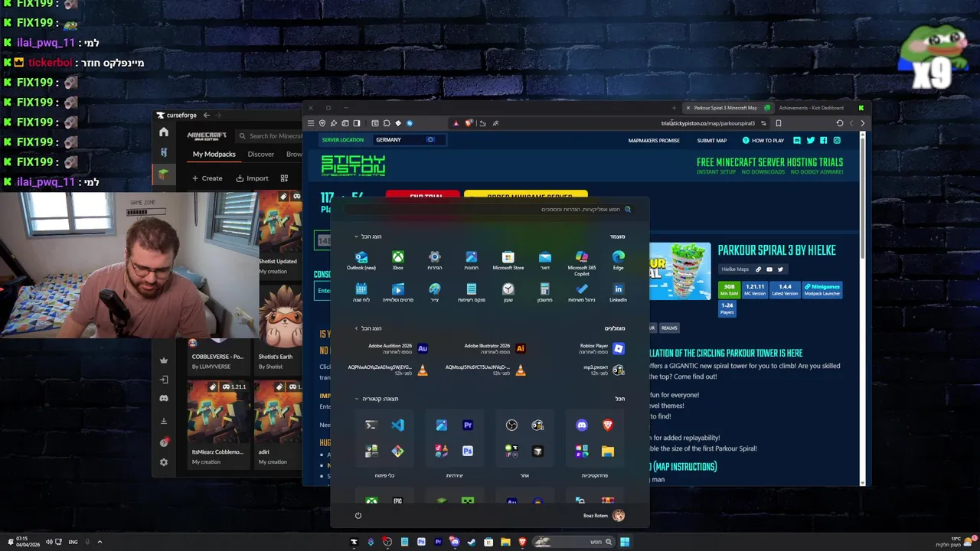Click the Start menu search field
The width and height of the screenshot is (980, 551).
click(x=490, y=209)
